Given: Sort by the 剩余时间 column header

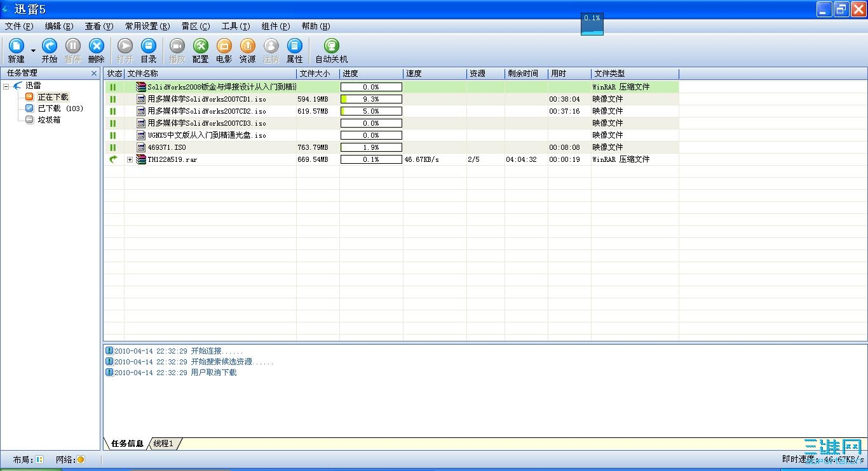Looking at the screenshot, I should pyautogui.click(x=526, y=74).
